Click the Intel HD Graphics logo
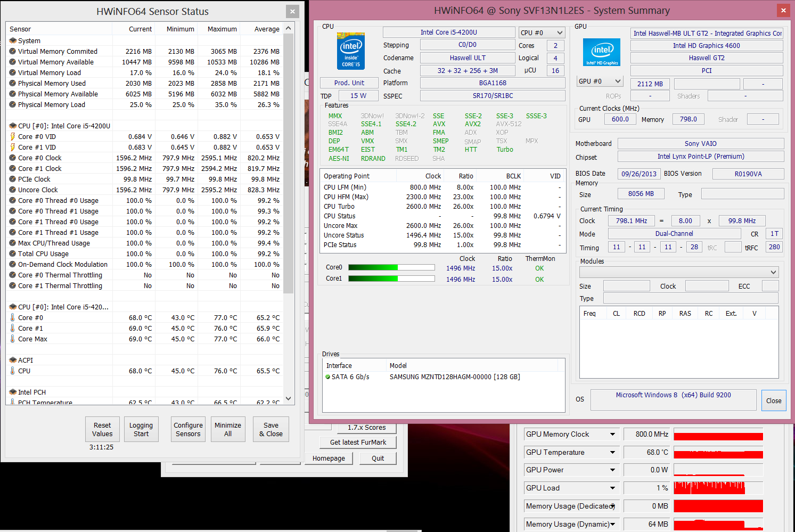 (602, 52)
